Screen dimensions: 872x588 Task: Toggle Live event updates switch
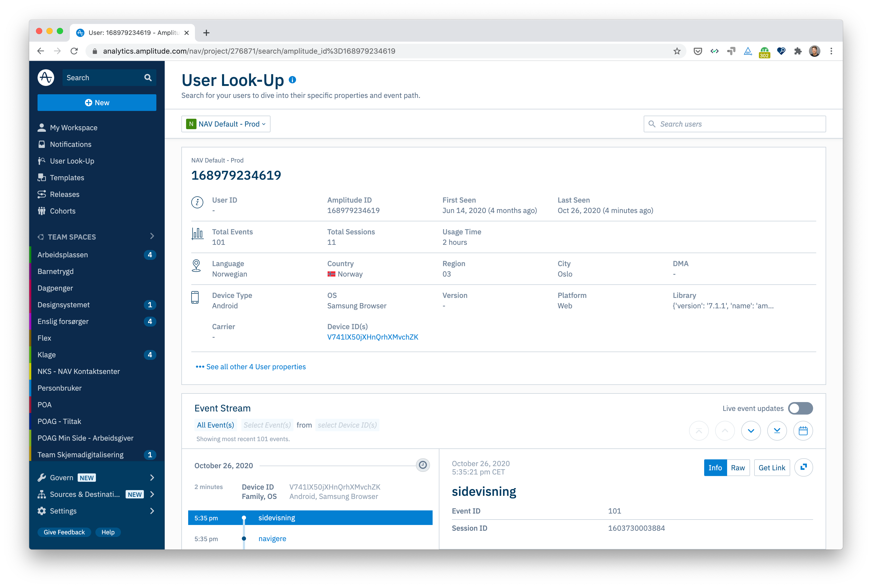coord(800,408)
